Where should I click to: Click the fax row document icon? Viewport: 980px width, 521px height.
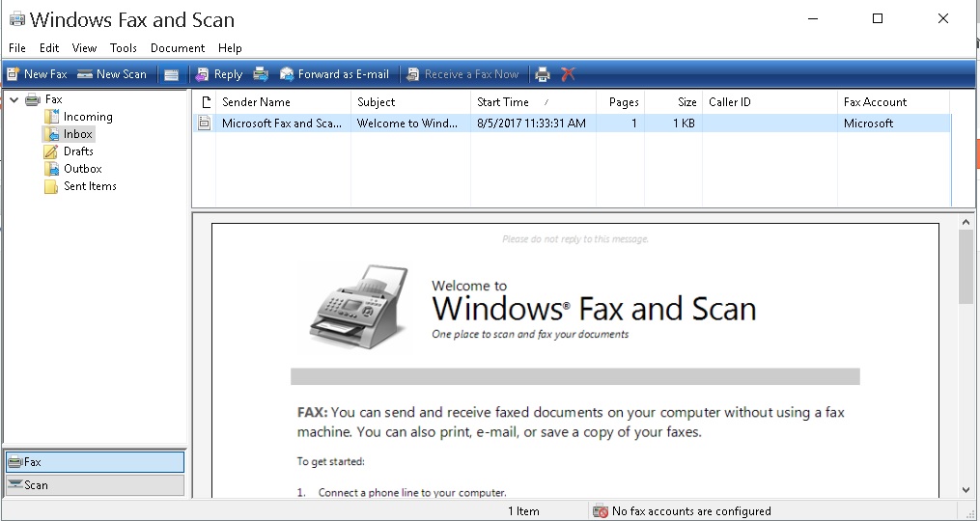(x=205, y=123)
